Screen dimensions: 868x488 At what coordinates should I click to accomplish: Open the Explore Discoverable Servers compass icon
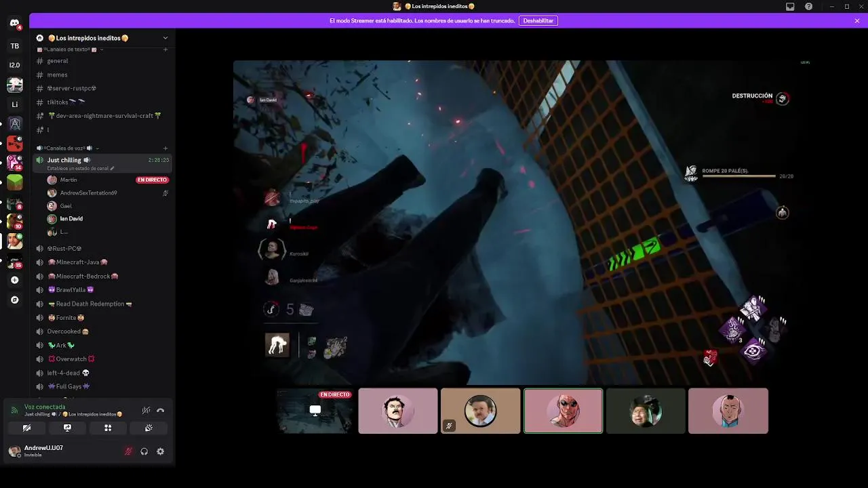[x=14, y=300]
